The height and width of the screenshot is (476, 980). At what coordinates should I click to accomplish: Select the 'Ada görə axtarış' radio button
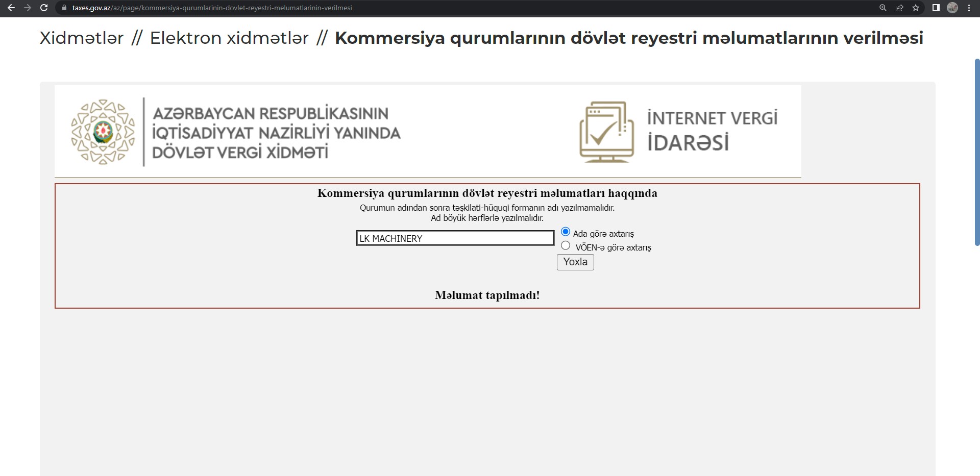pos(566,232)
